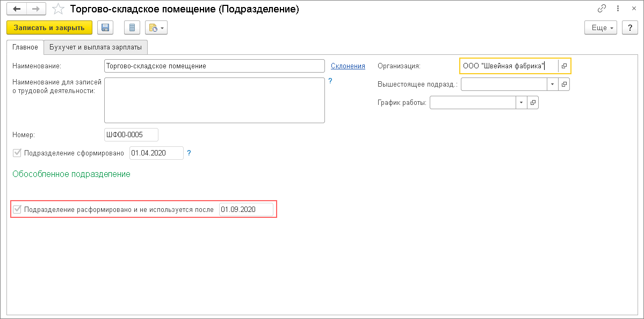644x319 pixels.
Task: Open the Вышестоящее подразделение record icon
Action: (564, 84)
